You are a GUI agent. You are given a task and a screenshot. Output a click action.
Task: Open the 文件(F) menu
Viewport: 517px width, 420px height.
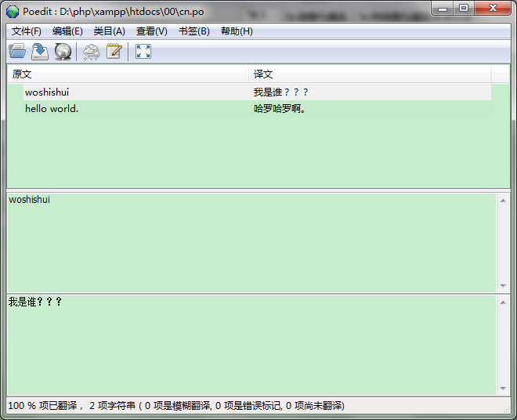[27, 31]
